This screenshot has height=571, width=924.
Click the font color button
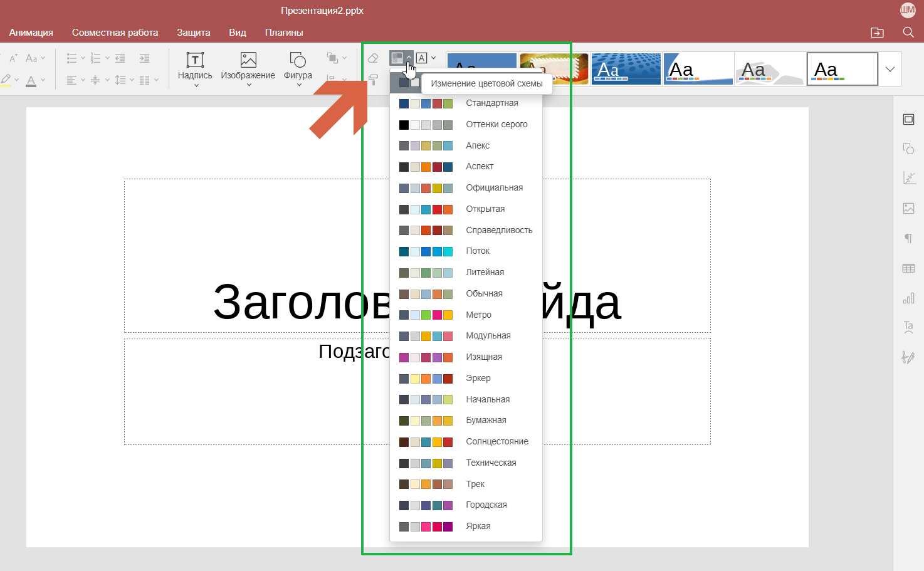click(31, 80)
